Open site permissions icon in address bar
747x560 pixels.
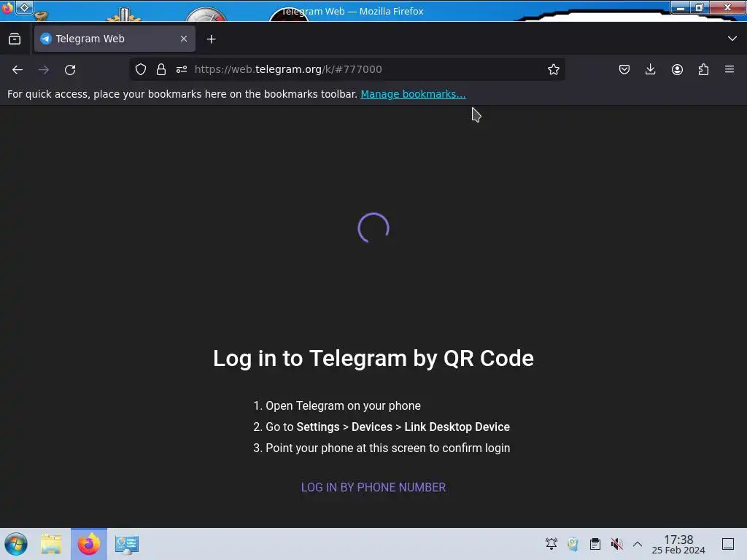[x=182, y=69]
